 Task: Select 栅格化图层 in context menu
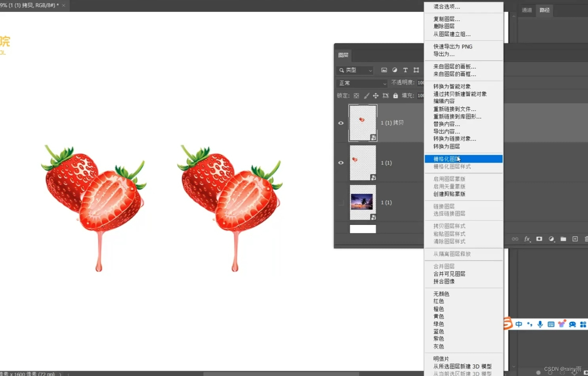tap(464, 159)
